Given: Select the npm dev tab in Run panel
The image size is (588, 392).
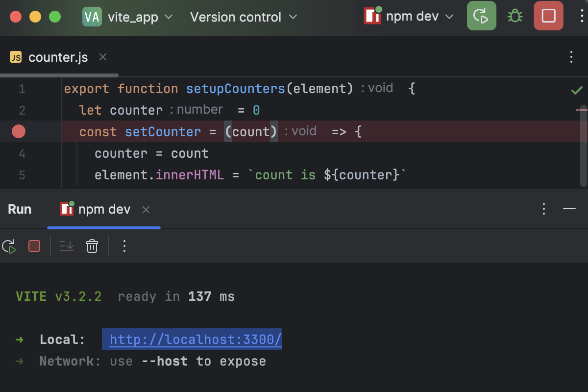Looking at the screenshot, I should click(103, 209).
